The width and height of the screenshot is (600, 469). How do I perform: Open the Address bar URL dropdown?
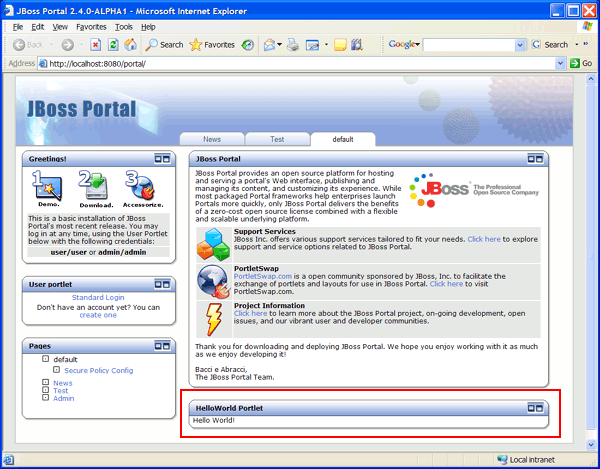pos(561,63)
